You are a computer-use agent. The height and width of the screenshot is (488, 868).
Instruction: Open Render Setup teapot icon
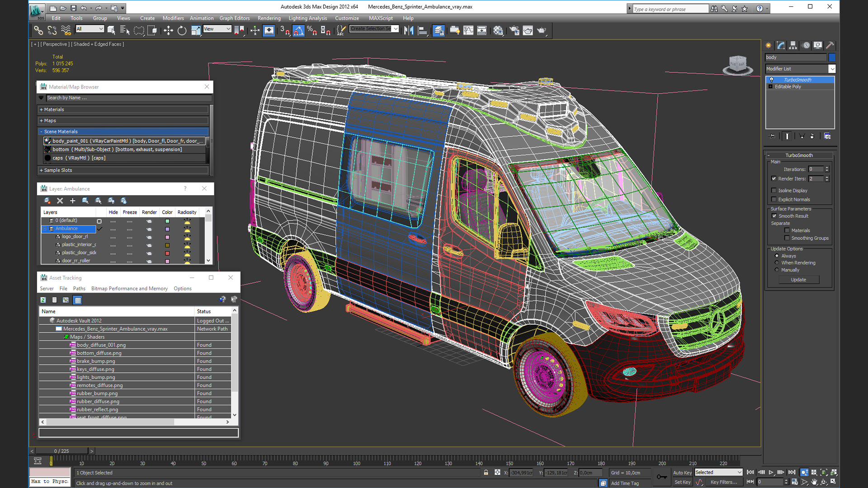click(x=514, y=30)
